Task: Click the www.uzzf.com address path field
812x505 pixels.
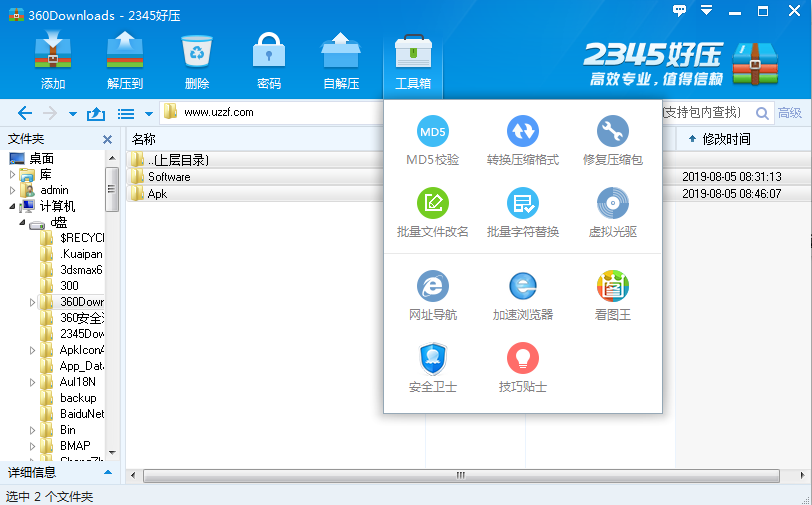Action: tap(271, 112)
